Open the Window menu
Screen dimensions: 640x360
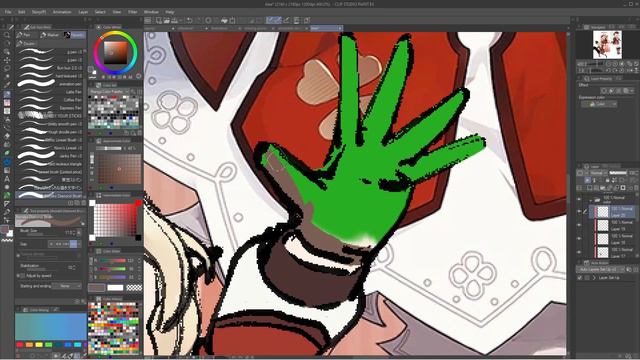pos(151,12)
